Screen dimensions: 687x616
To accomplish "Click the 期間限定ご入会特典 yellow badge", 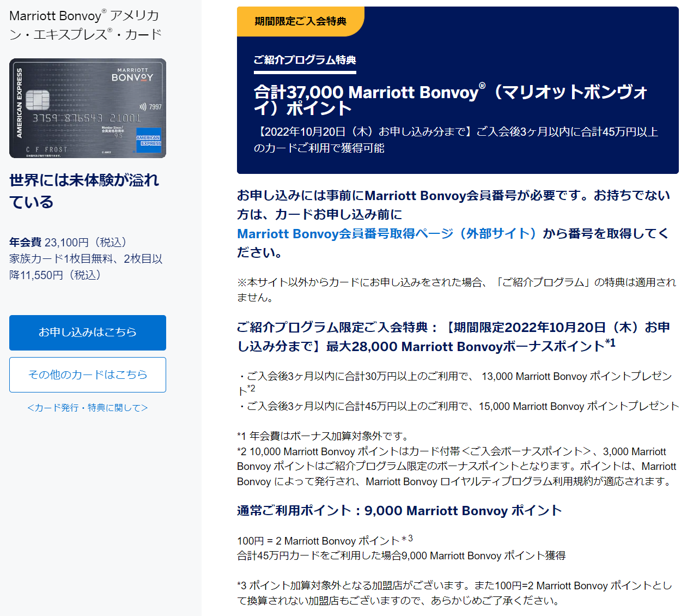I will [x=300, y=22].
